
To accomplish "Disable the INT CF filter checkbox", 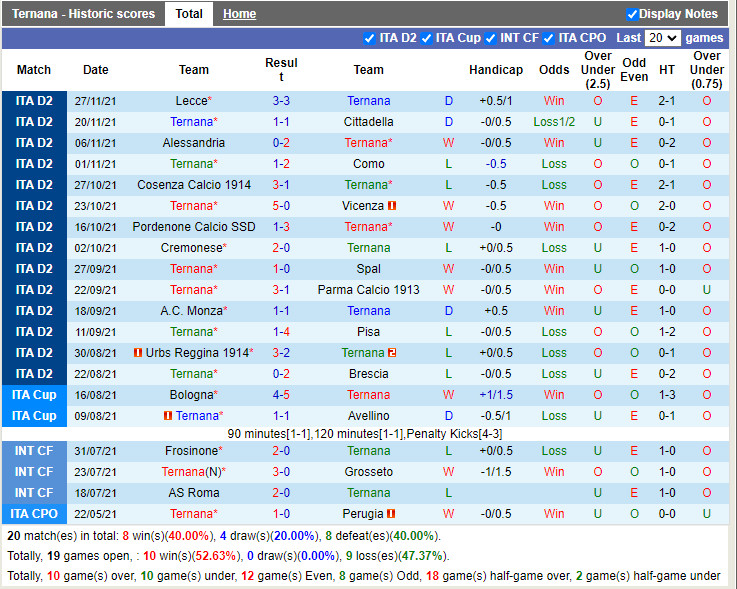I will (x=491, y=38).
